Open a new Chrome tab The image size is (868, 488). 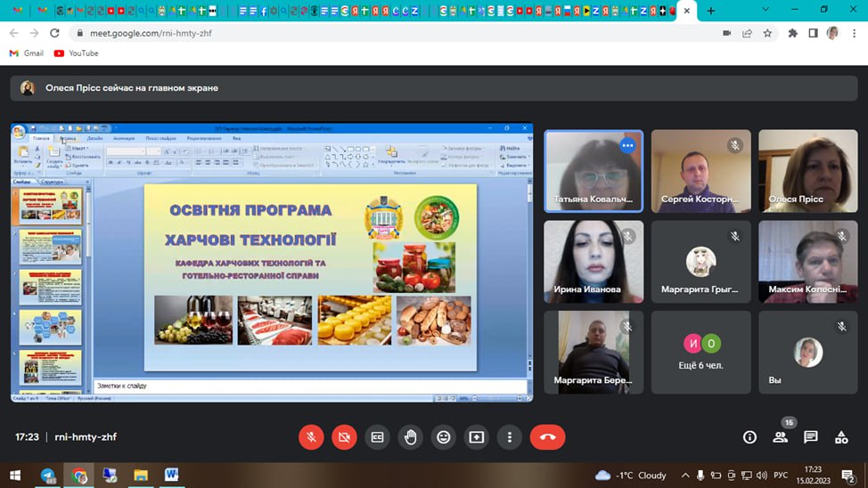pyautogui.click(x=711, y=11)
